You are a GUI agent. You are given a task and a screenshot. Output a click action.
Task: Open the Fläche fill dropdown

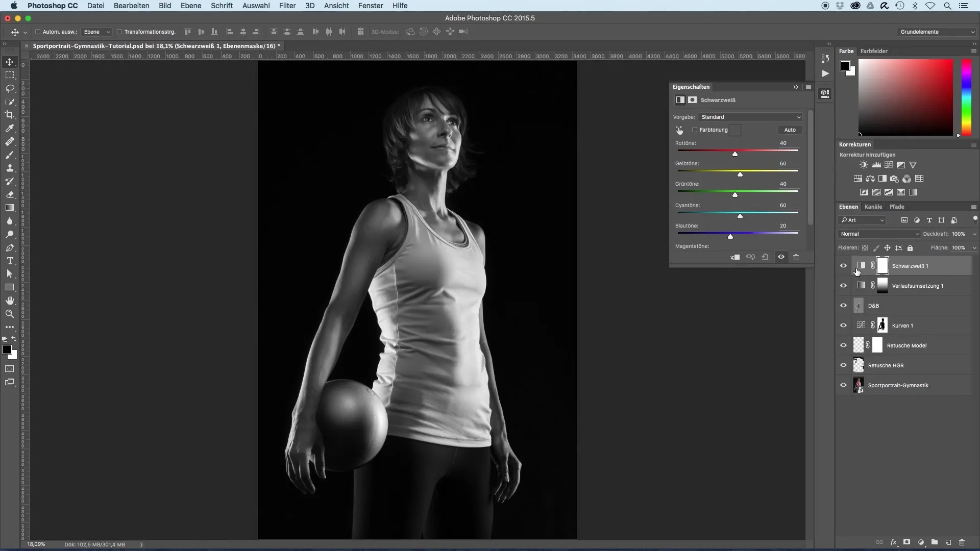click(974, 247)
